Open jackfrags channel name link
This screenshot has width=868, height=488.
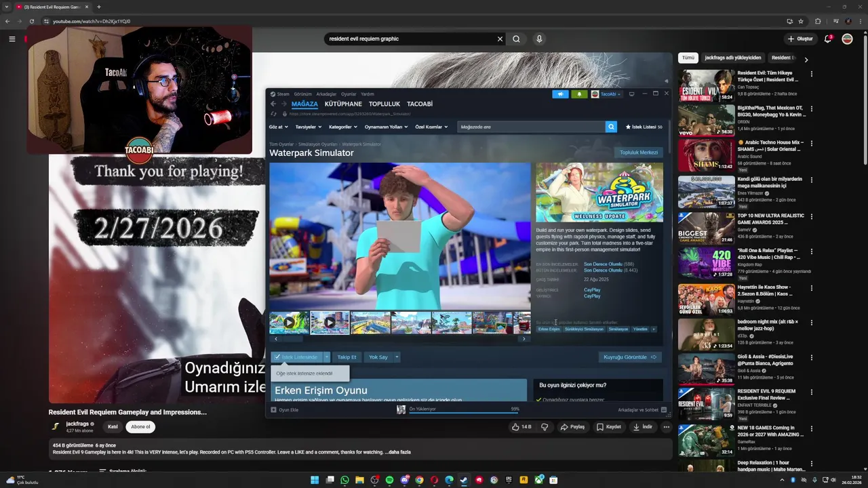(77, 424)
